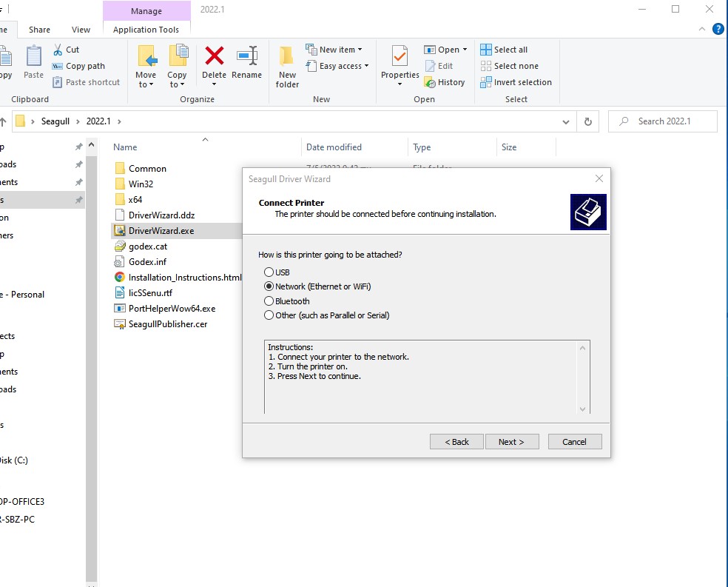Click the Next button in the wizard
This screenshot has width=728, height=587.
pos(512,442)
